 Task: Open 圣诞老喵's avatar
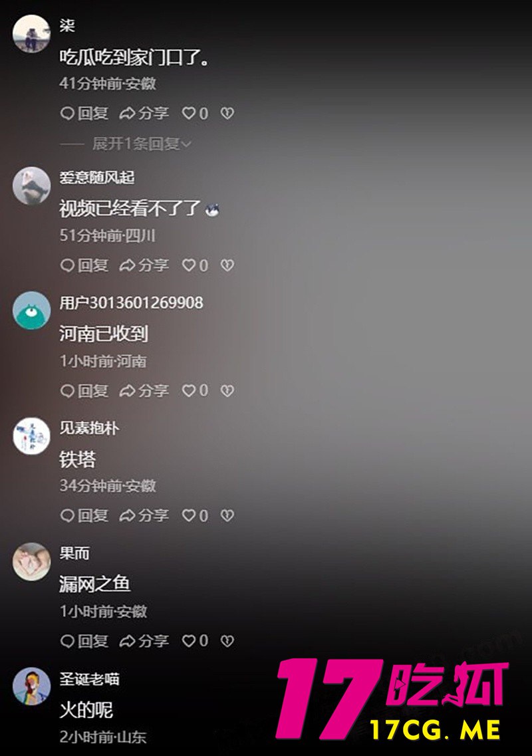click(x=31, y=687)
